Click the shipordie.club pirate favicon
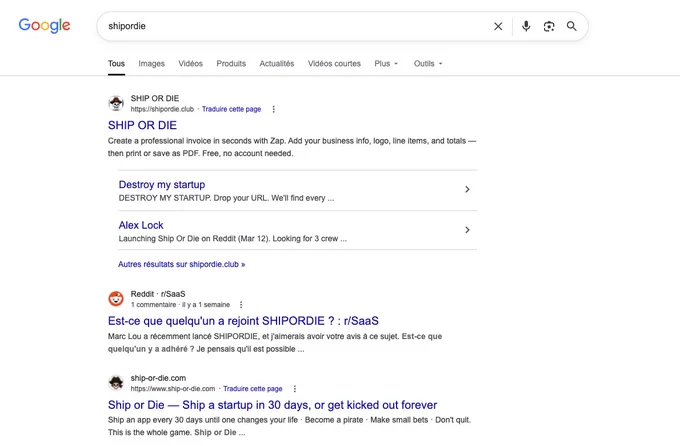The width and height of the screenshot is (680, 446). click(x=116, y=103)
